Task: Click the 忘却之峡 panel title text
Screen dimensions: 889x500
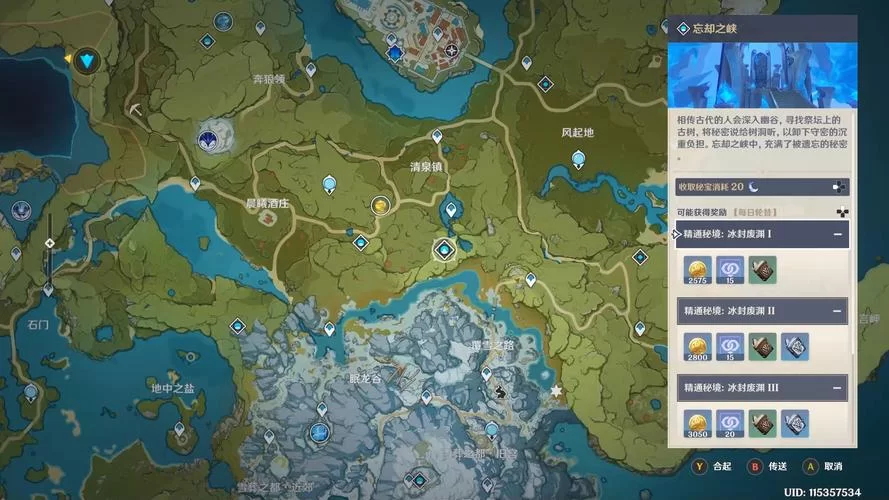Action: click(714, 28)
